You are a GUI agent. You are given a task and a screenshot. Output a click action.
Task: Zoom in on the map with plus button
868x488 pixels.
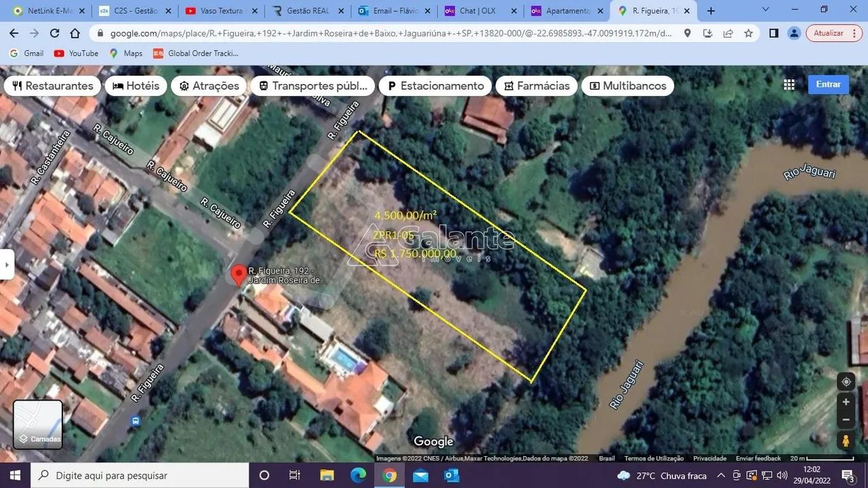(846, 402)
